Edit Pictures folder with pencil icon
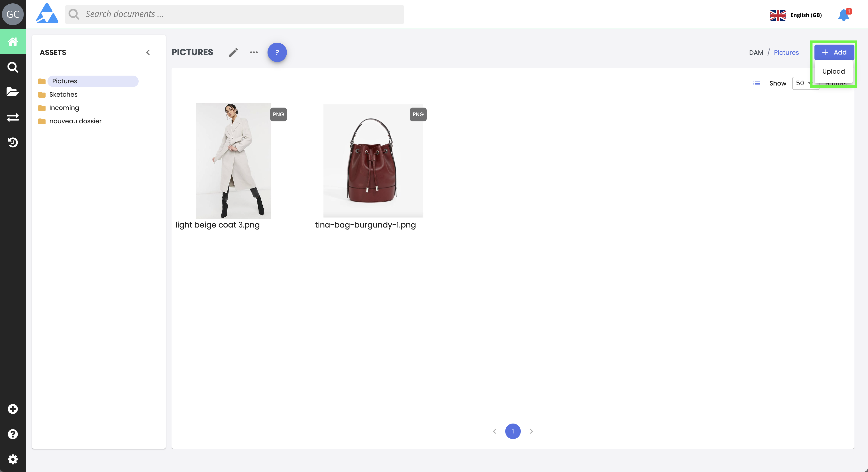Screen dimensions: 868x472 click(233, 53)
